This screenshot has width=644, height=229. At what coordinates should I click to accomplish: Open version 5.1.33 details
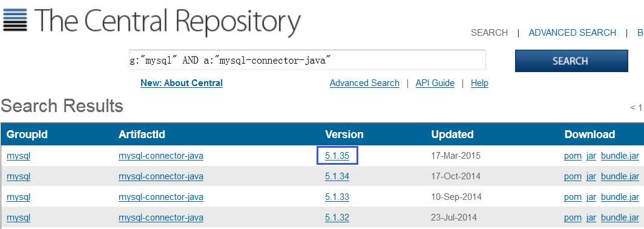click(x=337, y=197)
